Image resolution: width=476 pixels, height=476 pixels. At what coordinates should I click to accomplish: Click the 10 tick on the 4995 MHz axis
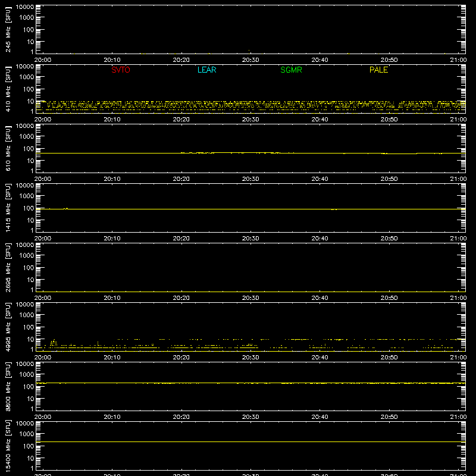point(30,339)
